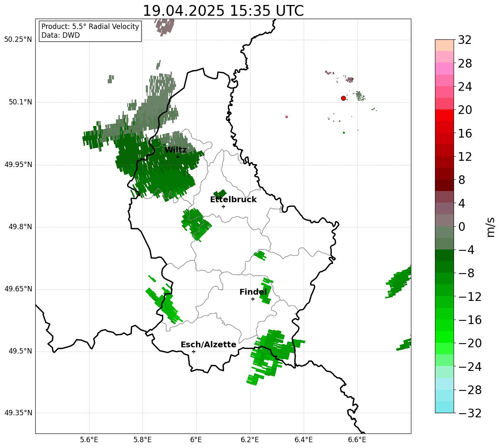
Task: Click the green echo patch southwest of Ettelbruck
Action: (196, 224)
